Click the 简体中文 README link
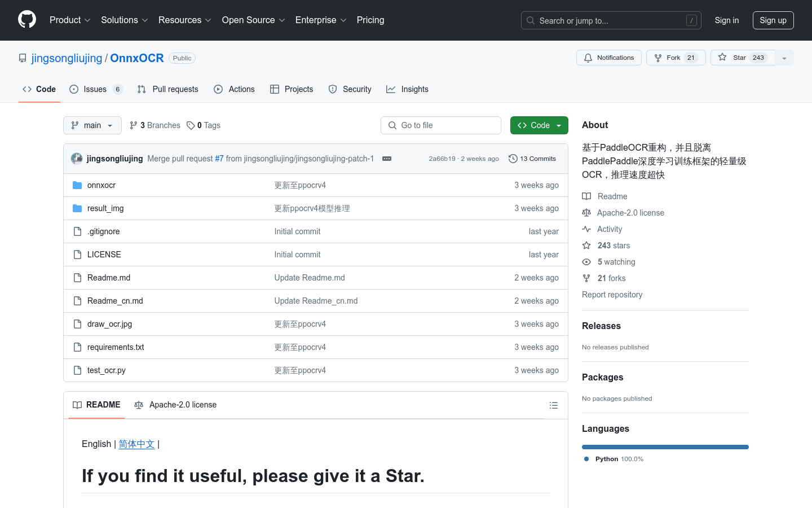The width and height of the screenshot is (812, 508). click(x=136, y=444)
